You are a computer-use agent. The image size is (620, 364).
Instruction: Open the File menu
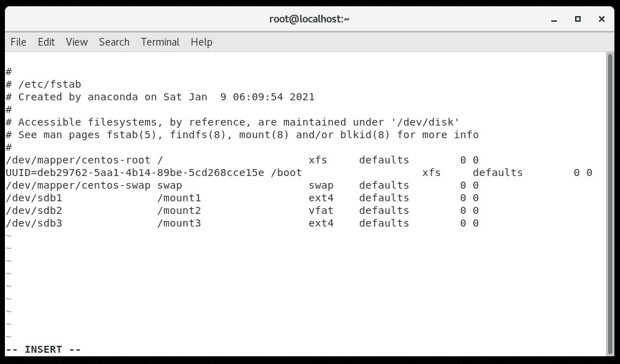[x=18, y=42]
